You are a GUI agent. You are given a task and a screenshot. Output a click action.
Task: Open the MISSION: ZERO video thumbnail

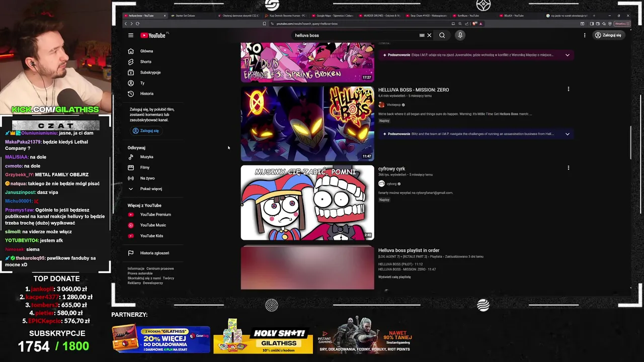coord(307,124)
